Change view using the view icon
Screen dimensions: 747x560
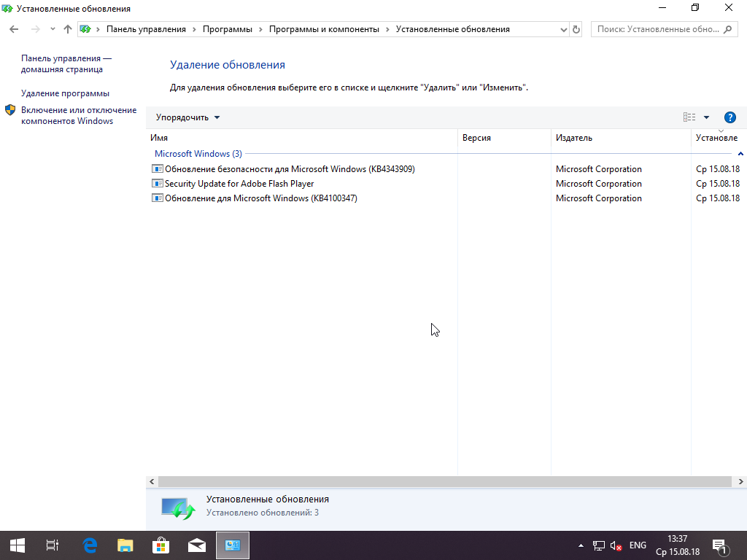pos(689,117)
